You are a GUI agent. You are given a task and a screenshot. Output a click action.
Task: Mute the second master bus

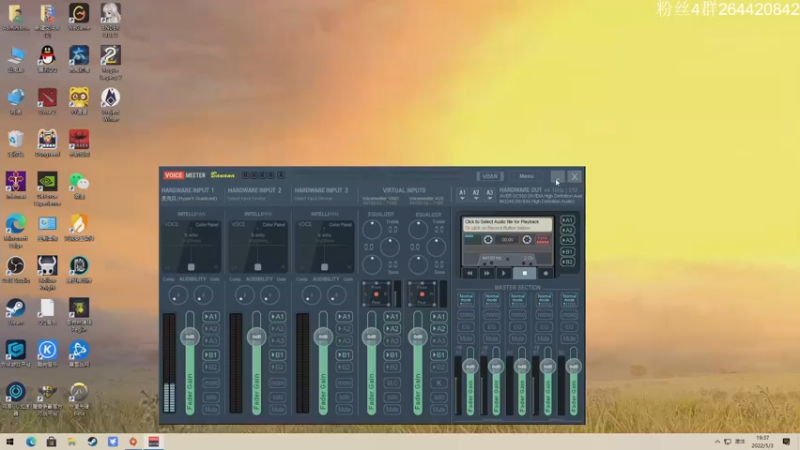pos(492,339)
